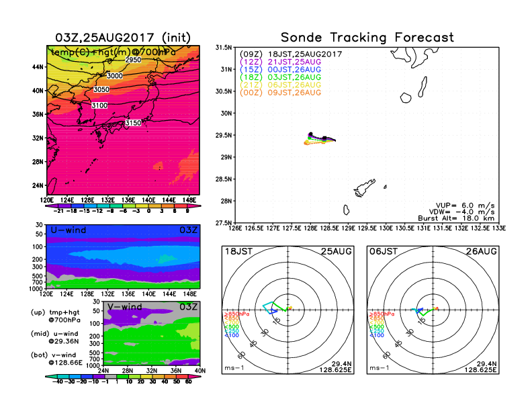The height and width of the screenshot is (411, 532).
Task: Click the '44N' label on temperature map
Action: pyautogui.click(x=38, y=66)
